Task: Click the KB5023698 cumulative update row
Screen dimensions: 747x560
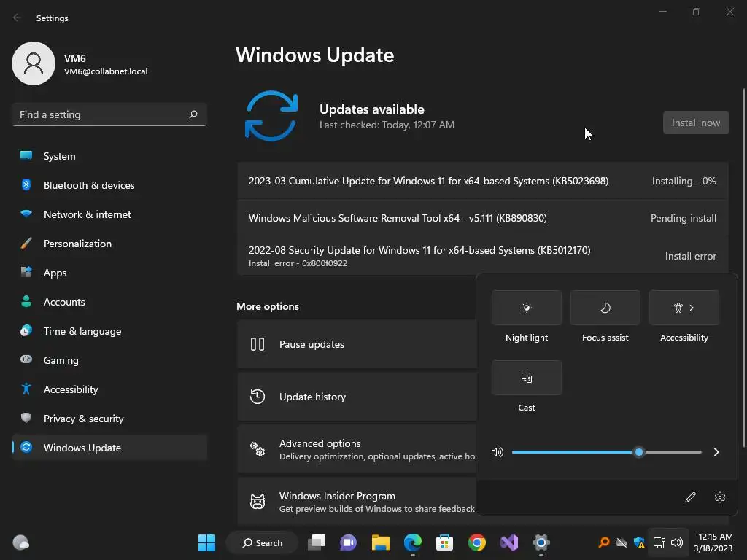Action: click(483, 181)
